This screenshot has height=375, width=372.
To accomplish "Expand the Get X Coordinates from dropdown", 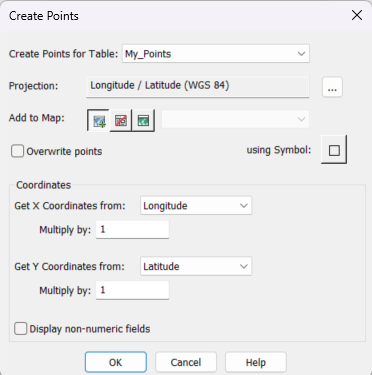I will click(x=196, y=206).
